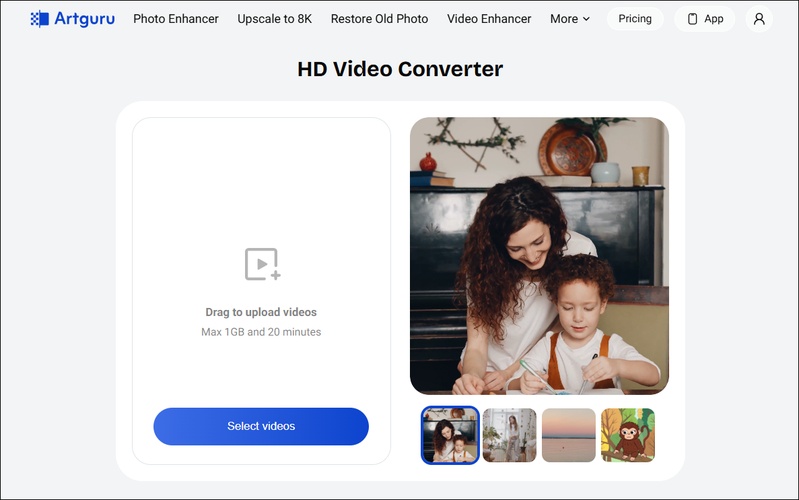799x500 pixels.
Task: Click the 'Max 1GB and 20 minutes' note
Action: 261,332
